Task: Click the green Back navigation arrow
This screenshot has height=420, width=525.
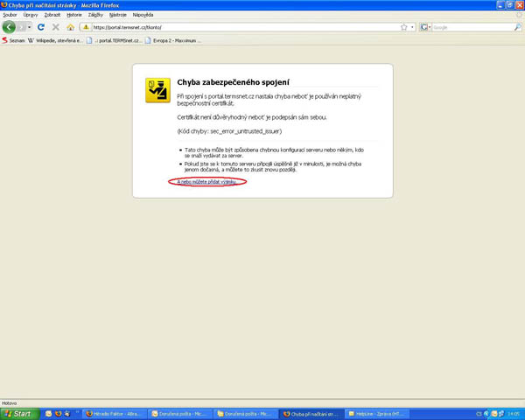Action: point(10,27)
